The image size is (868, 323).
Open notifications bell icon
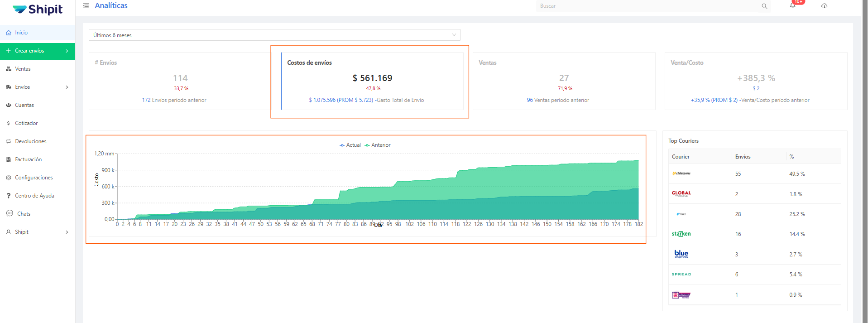pyautogui.click(x=792, y=6)
